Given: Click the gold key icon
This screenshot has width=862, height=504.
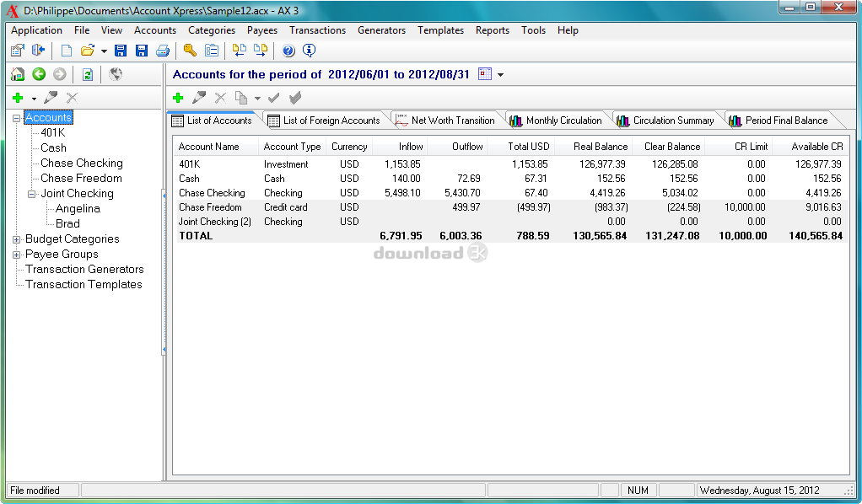Looking at the screenshot, I should pyautogui.click(x=190, y=51).
